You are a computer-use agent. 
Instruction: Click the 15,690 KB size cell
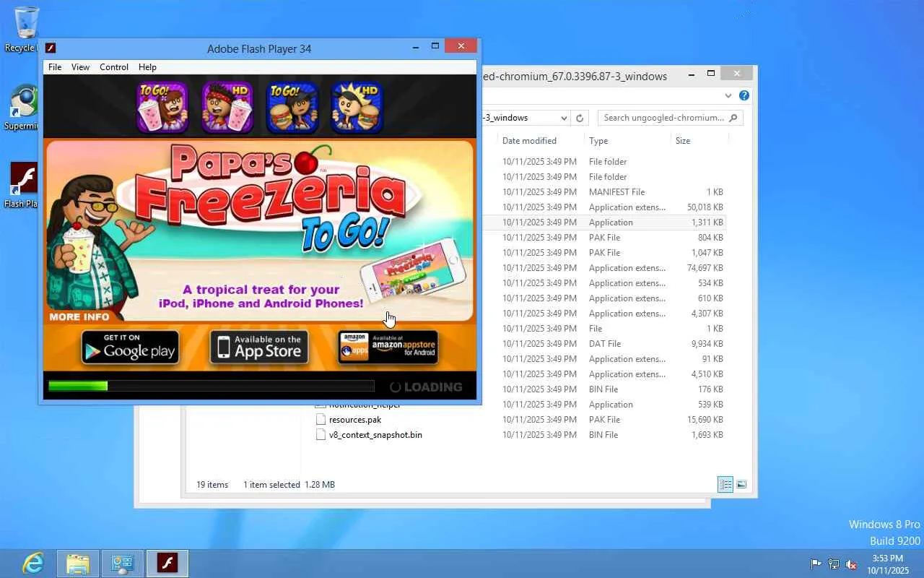pyautogui.click(x=705, y=420)
